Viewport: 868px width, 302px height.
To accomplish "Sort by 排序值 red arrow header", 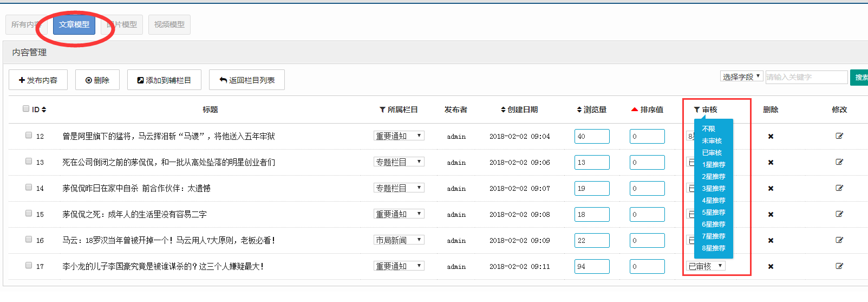I will [635, 110].
